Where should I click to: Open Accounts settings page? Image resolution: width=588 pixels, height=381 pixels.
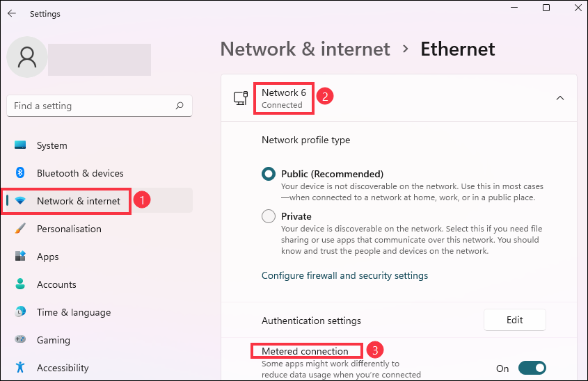point(56,284)
